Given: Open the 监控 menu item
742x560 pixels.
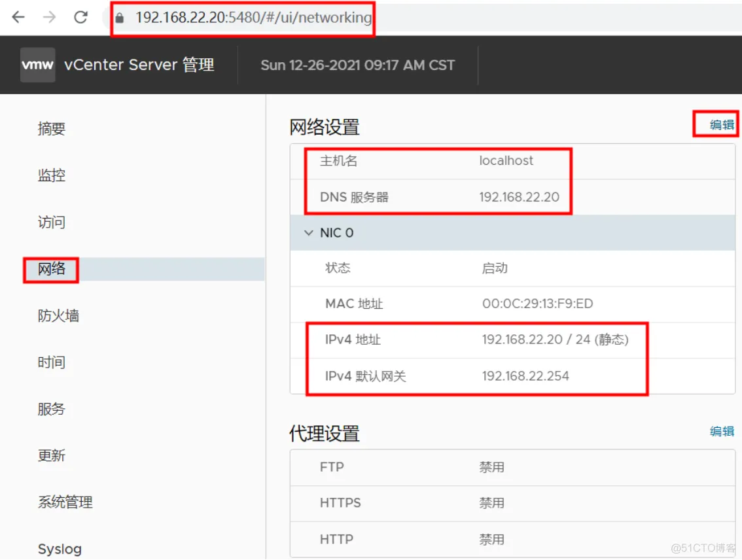Looking at the screenshot, I should pos(52,175).
